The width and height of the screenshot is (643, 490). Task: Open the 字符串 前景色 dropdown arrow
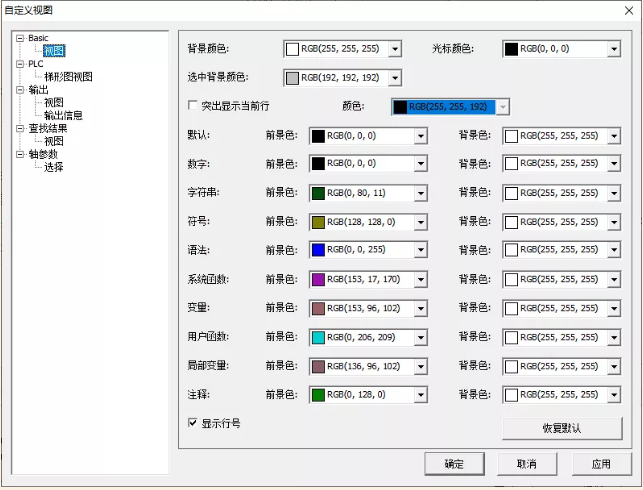pyautogui.click(x=420, y=193)
